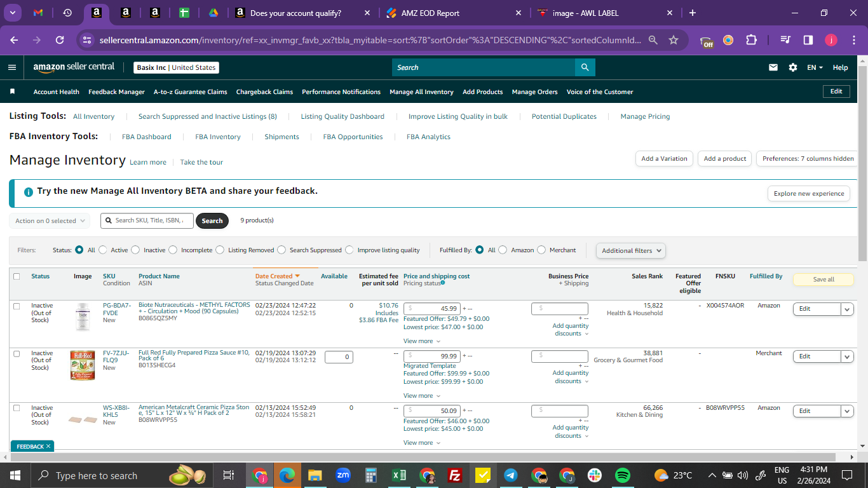Open the Basix Inc United States account switcher

[176, 67]
